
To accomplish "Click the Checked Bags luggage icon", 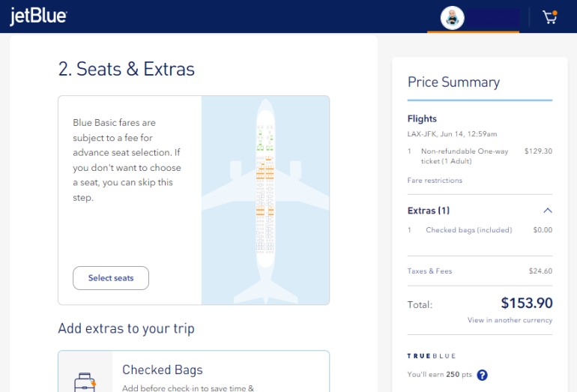I will pyautogui.click(x=85, y=382).
